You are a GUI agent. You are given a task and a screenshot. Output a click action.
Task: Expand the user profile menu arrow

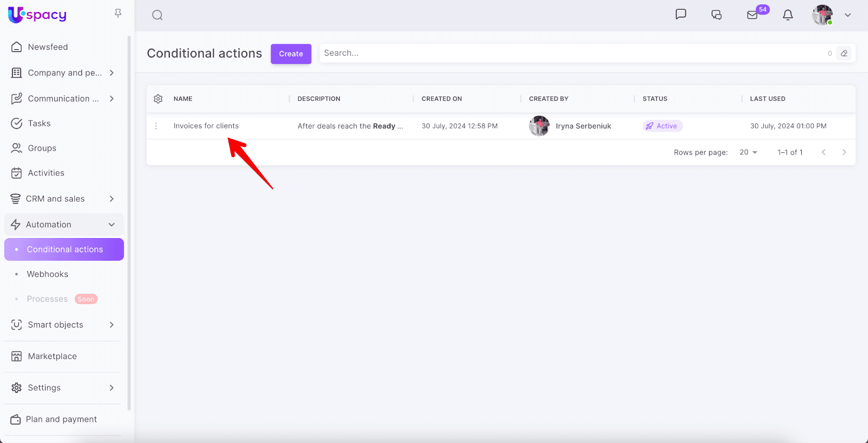pyautogui.click(x=847, y=15)
